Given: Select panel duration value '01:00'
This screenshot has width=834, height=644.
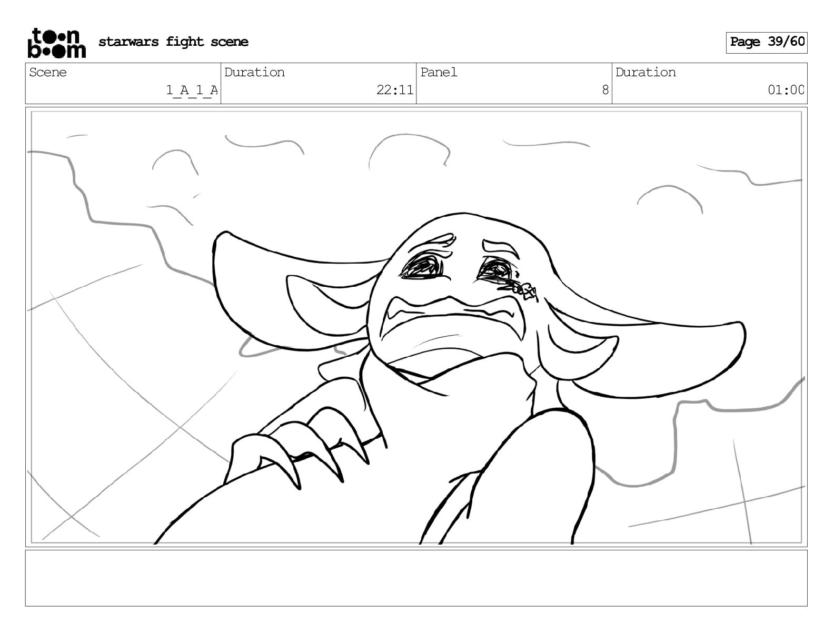Looking at the screenshot, I should (786, 90).
